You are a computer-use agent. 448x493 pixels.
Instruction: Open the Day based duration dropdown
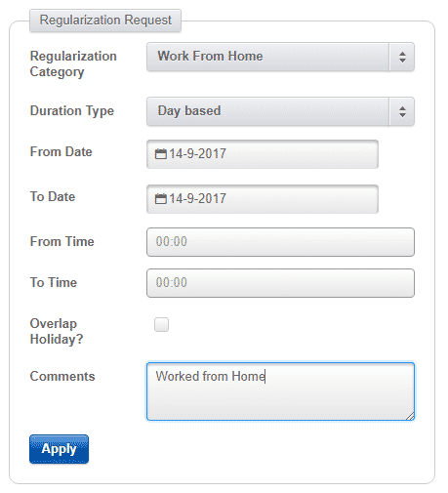click(x=280, y=111)
